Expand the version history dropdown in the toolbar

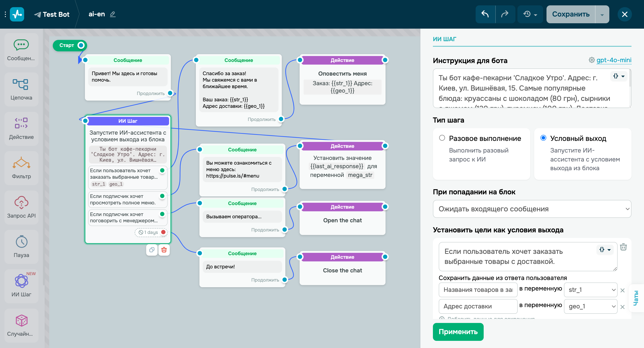pos(530,14)
